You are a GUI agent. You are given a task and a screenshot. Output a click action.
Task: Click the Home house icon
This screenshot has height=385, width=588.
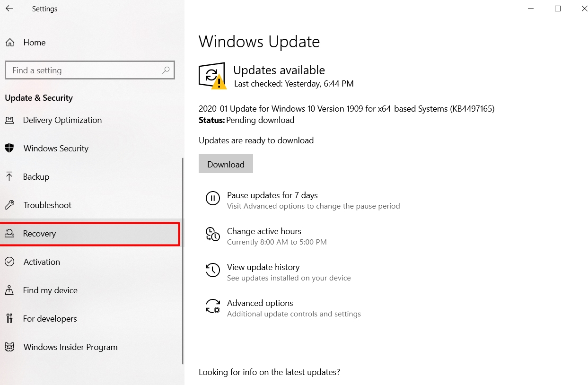9,43
